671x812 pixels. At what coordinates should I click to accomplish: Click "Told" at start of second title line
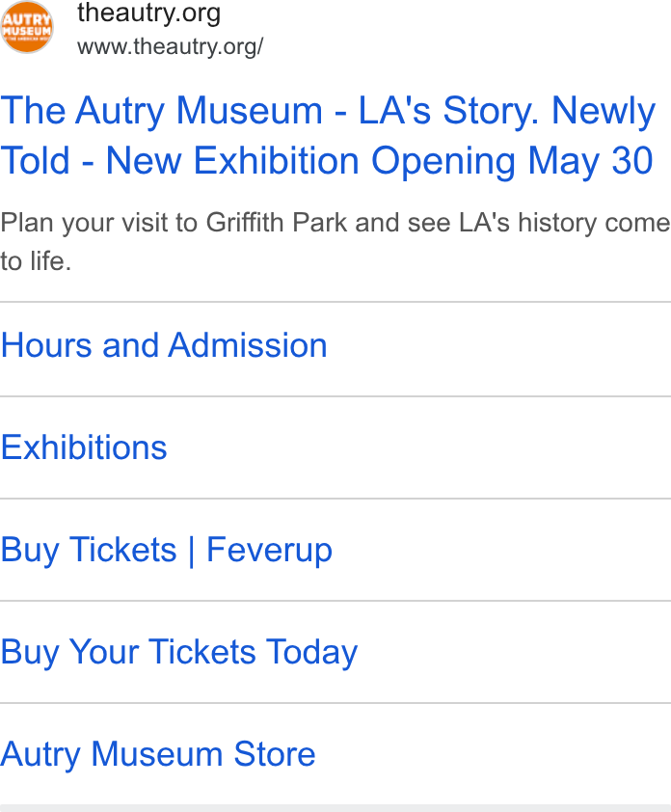click(36, 160)
